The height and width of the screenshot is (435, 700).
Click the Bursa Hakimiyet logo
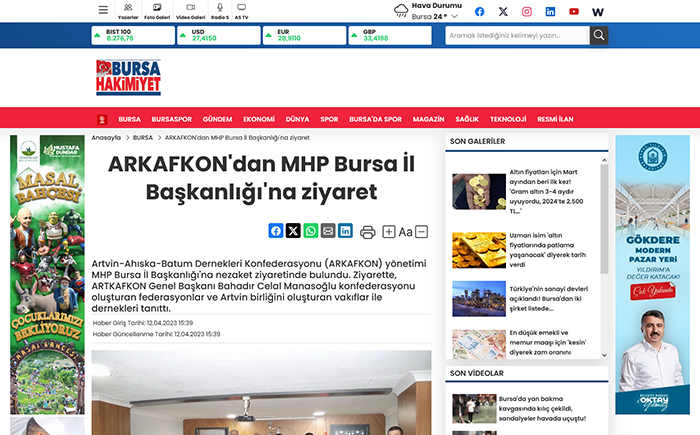[129, 77]
